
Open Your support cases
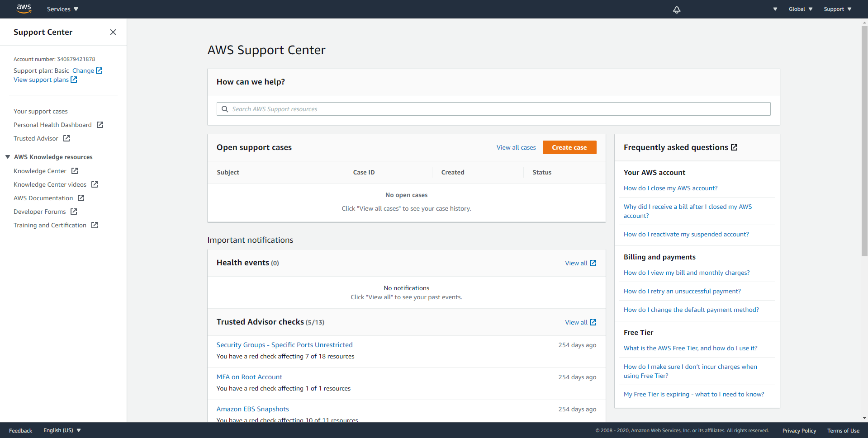pos(41,111)
